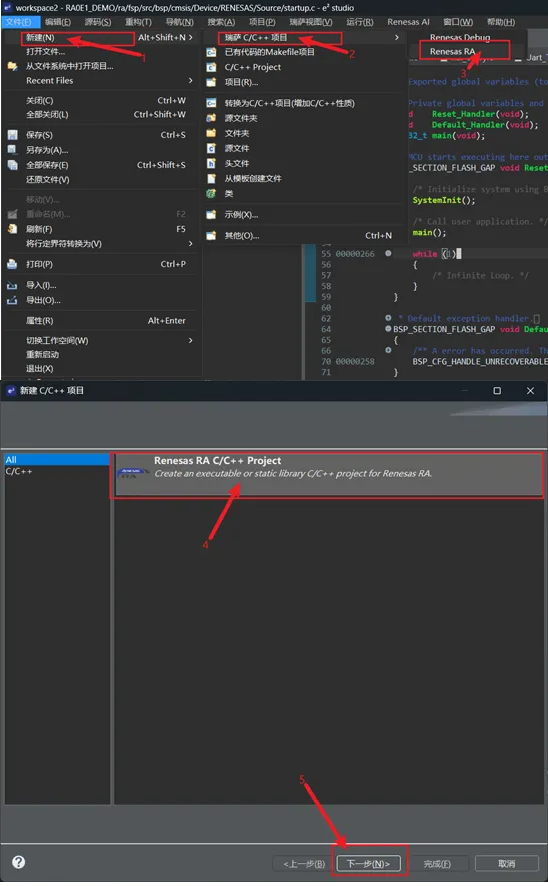Click the printer icon beside 打印(P)
The height and width of the screenshot is (886, 548).
[12, 264]
